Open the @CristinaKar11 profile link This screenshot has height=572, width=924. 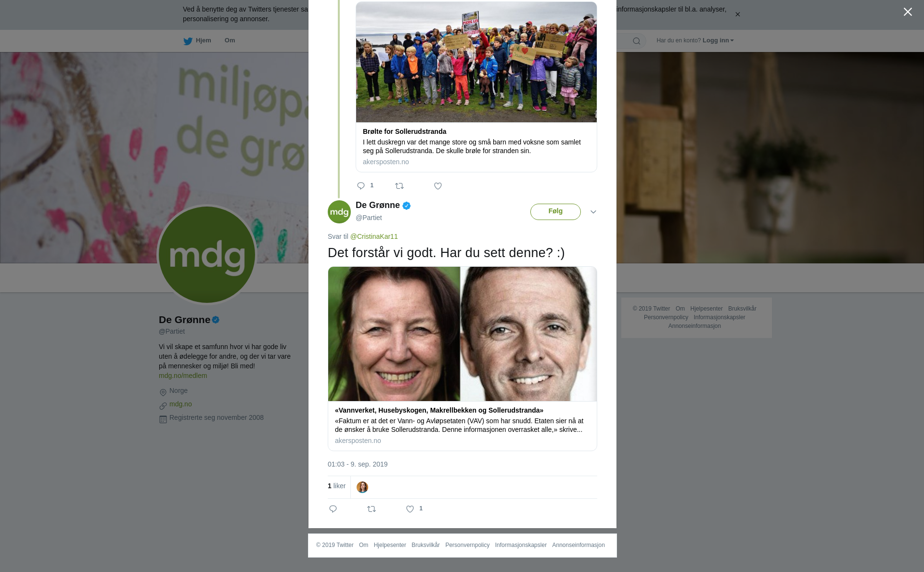coord(374,236)
